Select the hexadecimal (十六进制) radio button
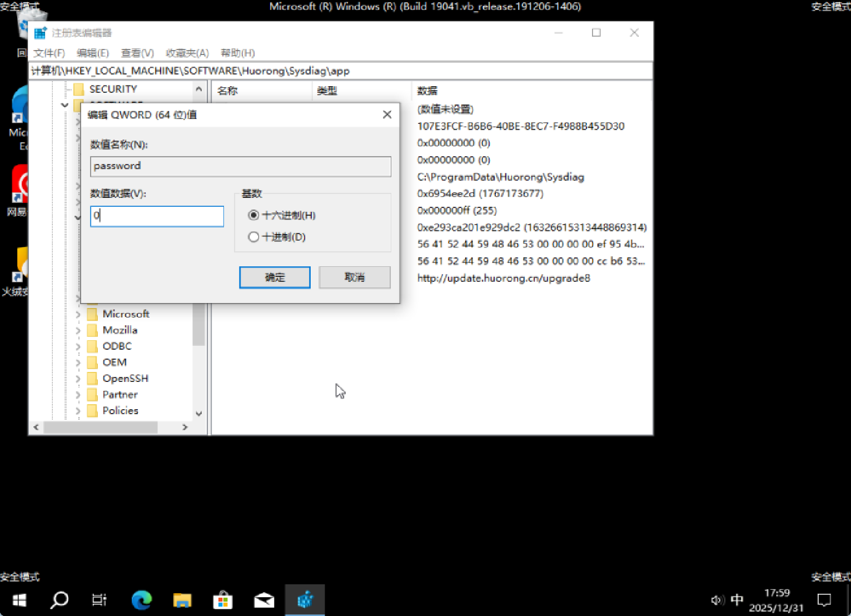This screenshot has height=616, width=851. point(254,215)
